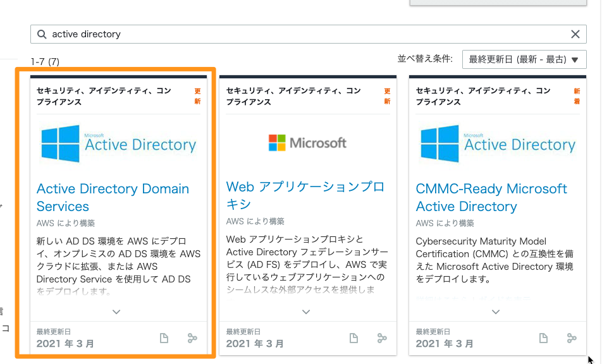The height and width of the screenshot is (364, 602).
Task: Clear the active directory search text
Action: (x=575, y=34)
